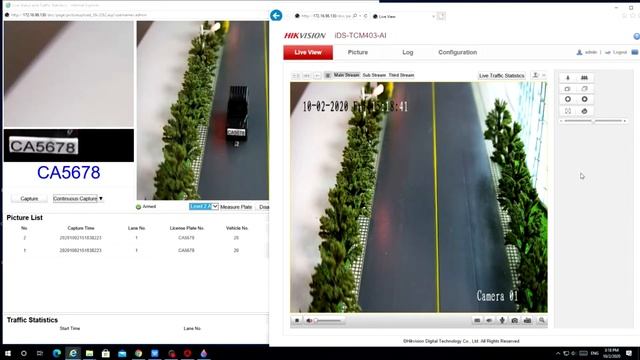Open the Configuration tab
The image size is (640, 360).
tap(458, 52)
